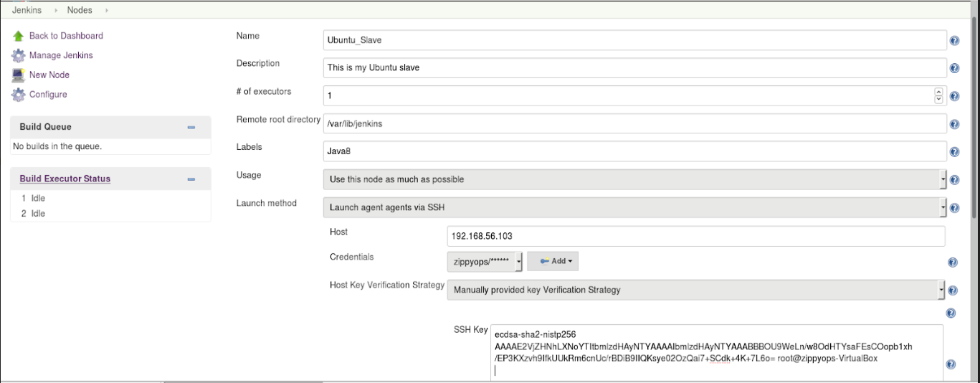Open the zippyops credentials dropdown
Viewport: 980px width, 383px height.
[485, 262]
